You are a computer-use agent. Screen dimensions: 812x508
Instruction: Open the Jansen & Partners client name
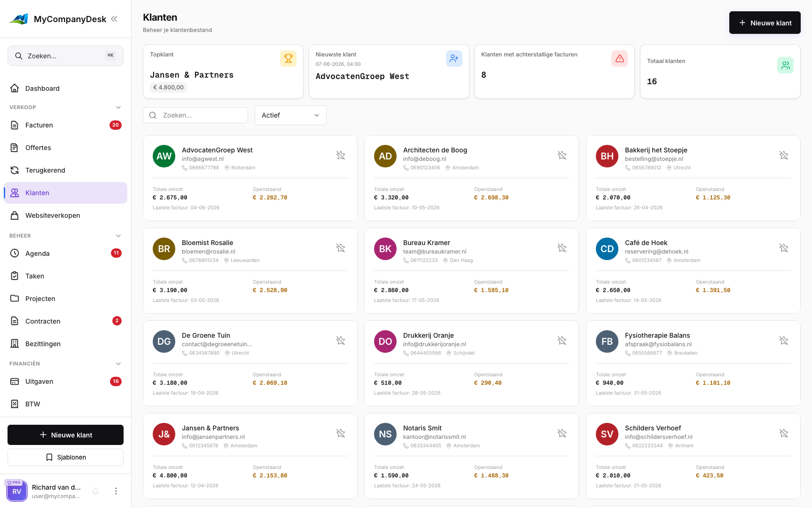coord(211,428)
